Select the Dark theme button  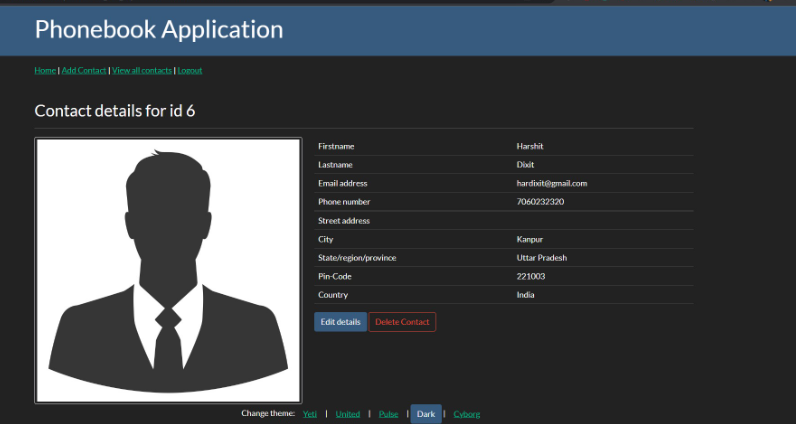click(x=426, y=414)
